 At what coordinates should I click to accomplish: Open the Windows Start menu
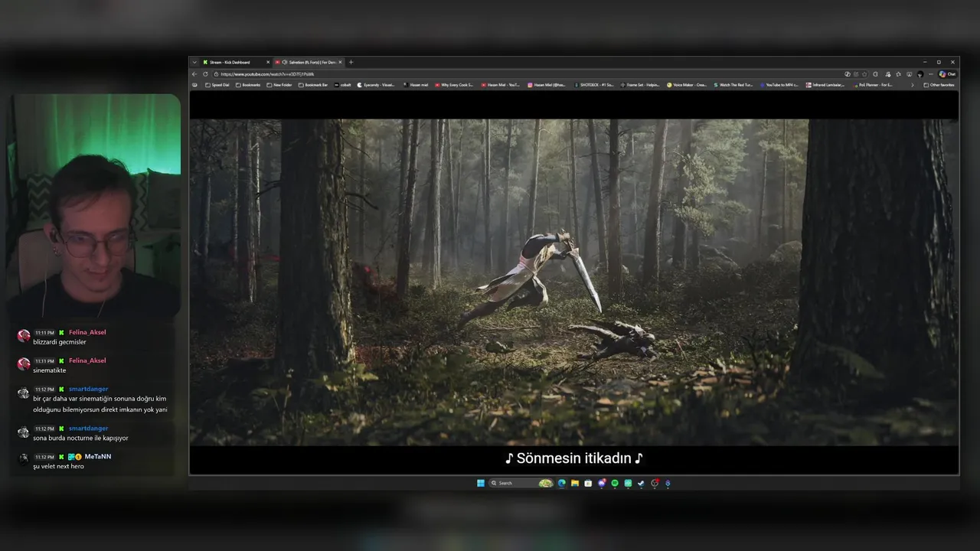point(481,483)
